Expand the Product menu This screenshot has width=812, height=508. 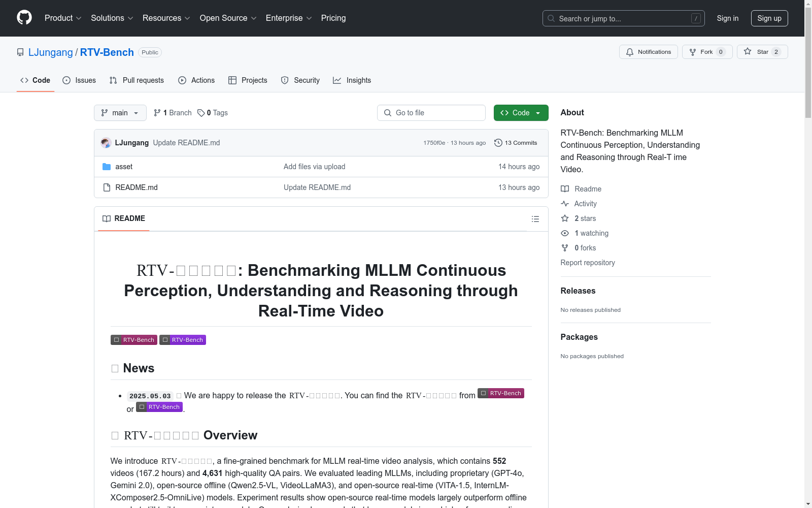[63, 18]
